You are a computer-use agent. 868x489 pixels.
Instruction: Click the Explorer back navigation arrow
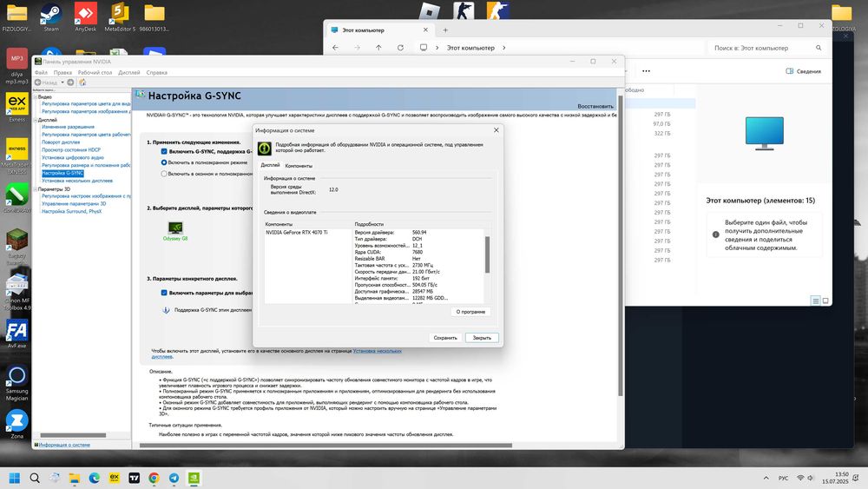pyautogui.click(x=335, y=48)
